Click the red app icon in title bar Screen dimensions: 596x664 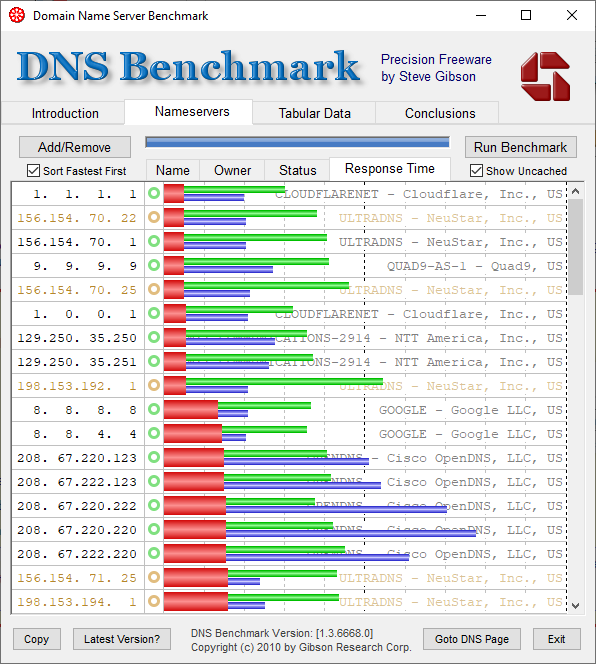tap(17, 16)
